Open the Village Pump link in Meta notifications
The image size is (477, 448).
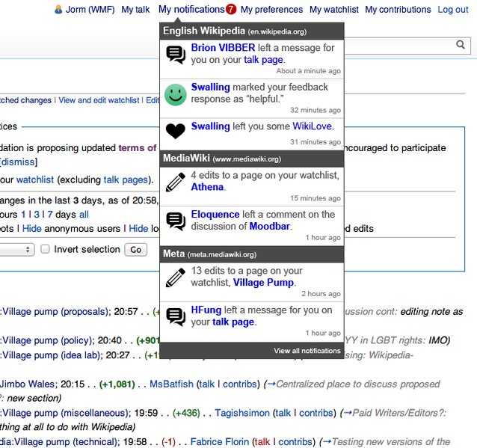coord(263,283)
